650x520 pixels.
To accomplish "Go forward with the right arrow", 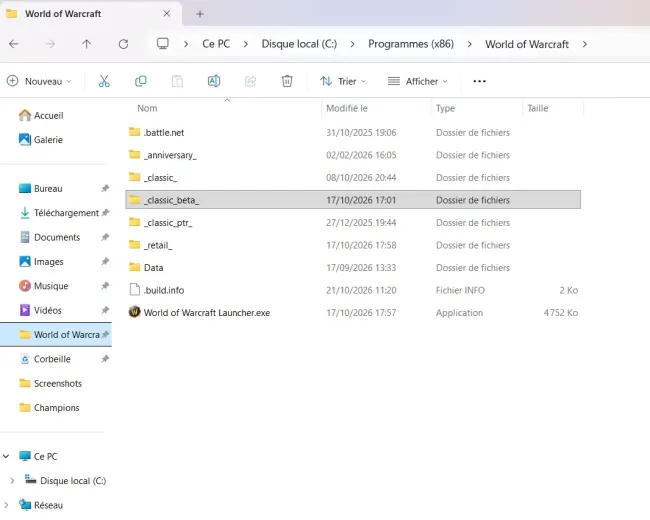I will (50, 44).
